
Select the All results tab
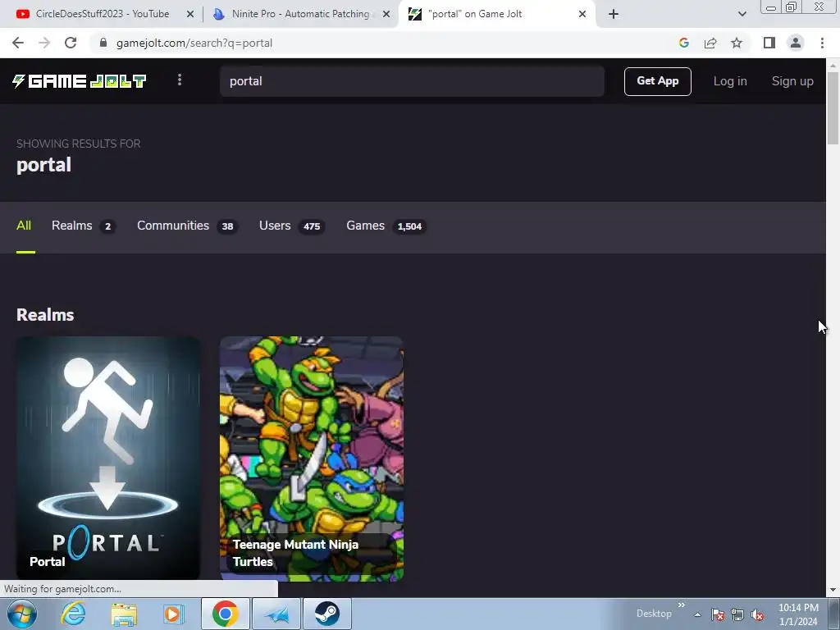point(24,226)
